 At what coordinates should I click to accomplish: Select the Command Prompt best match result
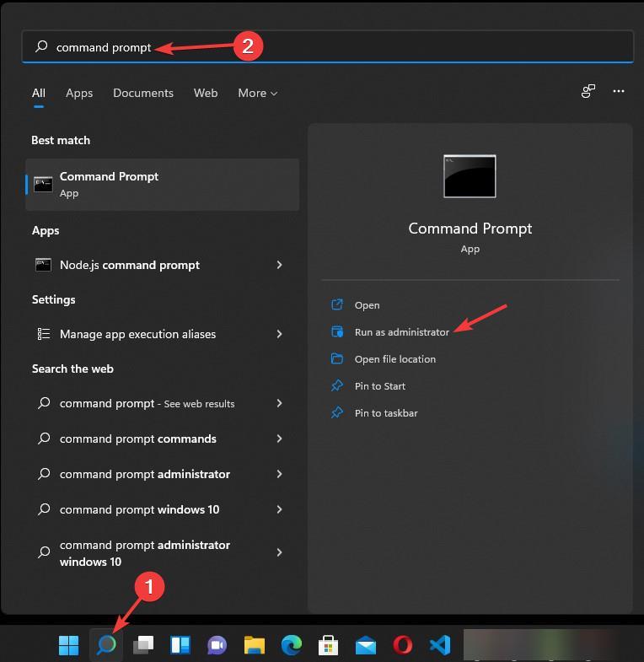pyautogui.click(x=163, y=185)
